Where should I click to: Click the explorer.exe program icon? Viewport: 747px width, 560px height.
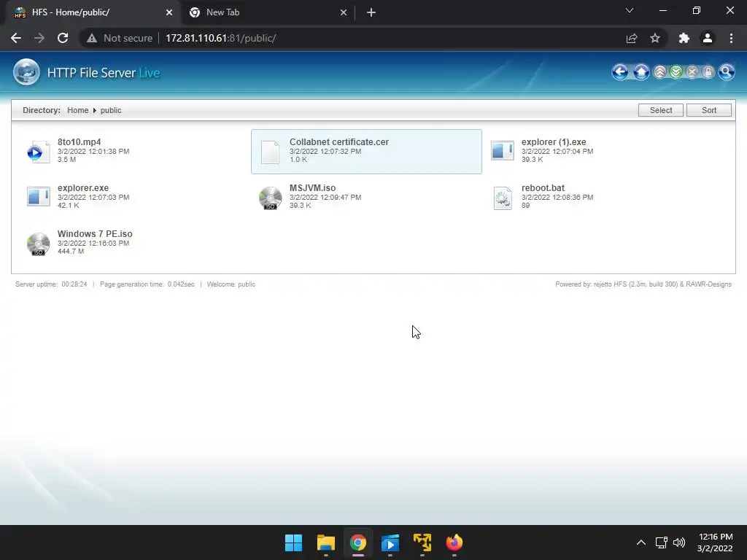pyautogui.click(x=38, y=197)
